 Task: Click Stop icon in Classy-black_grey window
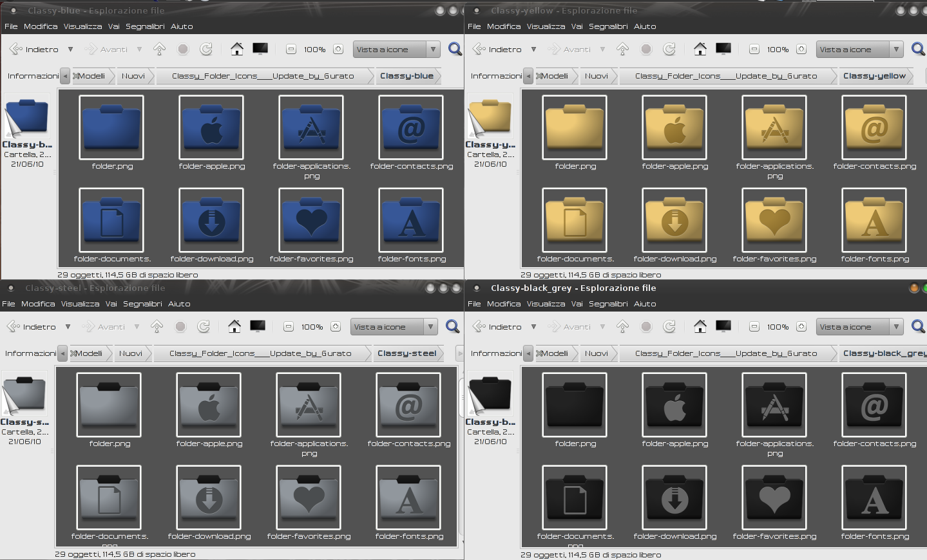(646, 326)
